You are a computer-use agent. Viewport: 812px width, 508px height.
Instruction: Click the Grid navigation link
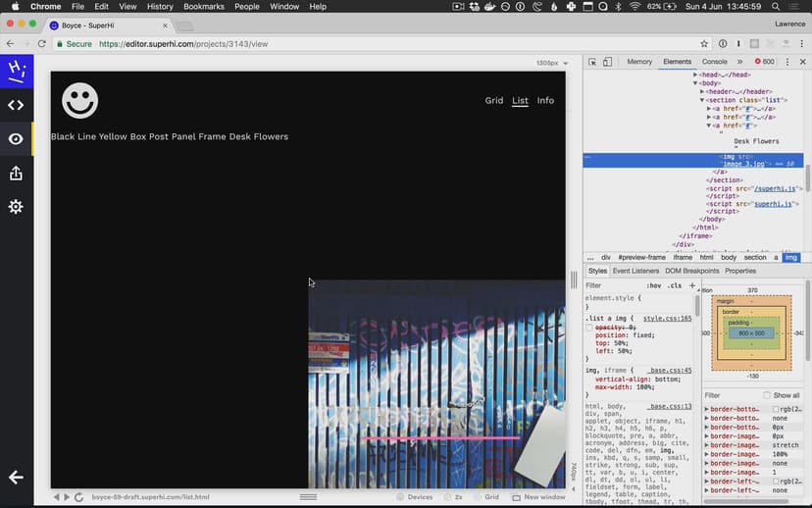pyautogui.click(x=493, y=100)
